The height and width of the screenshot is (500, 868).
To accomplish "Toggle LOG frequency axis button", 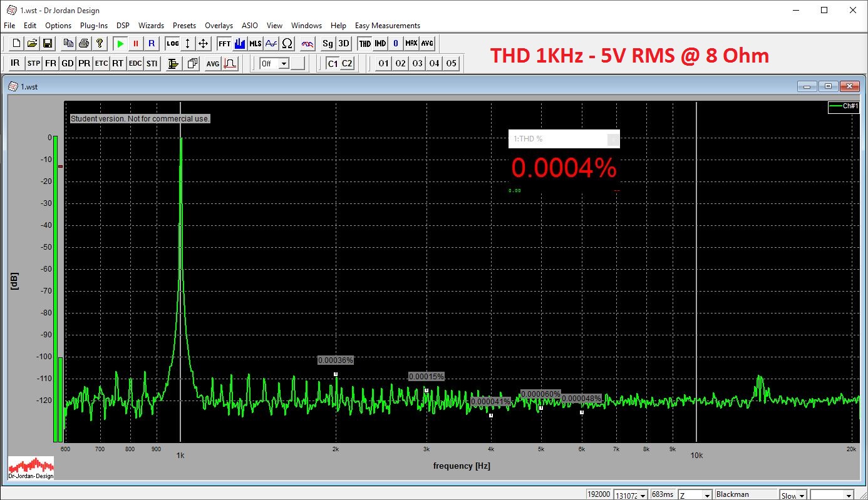I will pyautogui.click(x=172, y=44).
